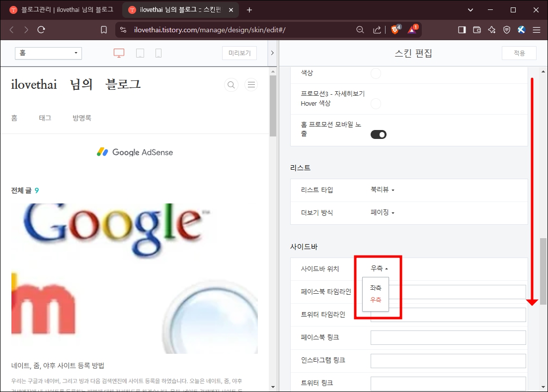The image size is (548, 392).
Task: Open tab search chevron in title bar
Action: (x=470, y=10)
